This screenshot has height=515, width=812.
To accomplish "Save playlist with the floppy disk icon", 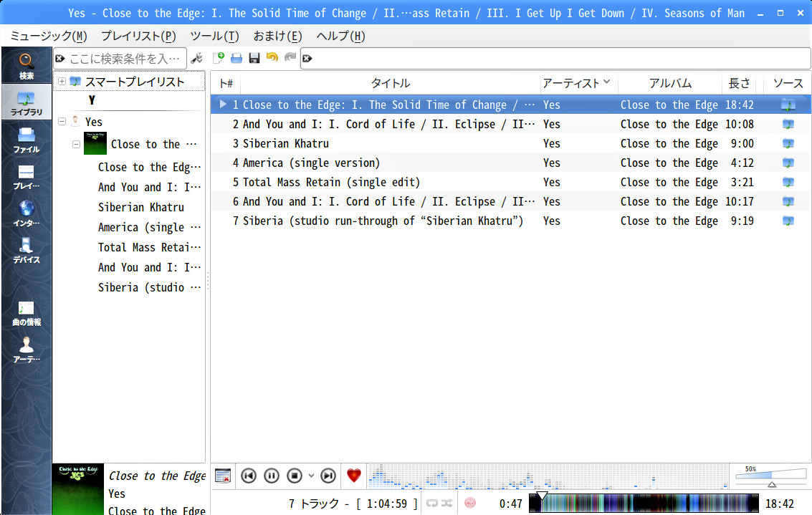I will click(254, 58).
